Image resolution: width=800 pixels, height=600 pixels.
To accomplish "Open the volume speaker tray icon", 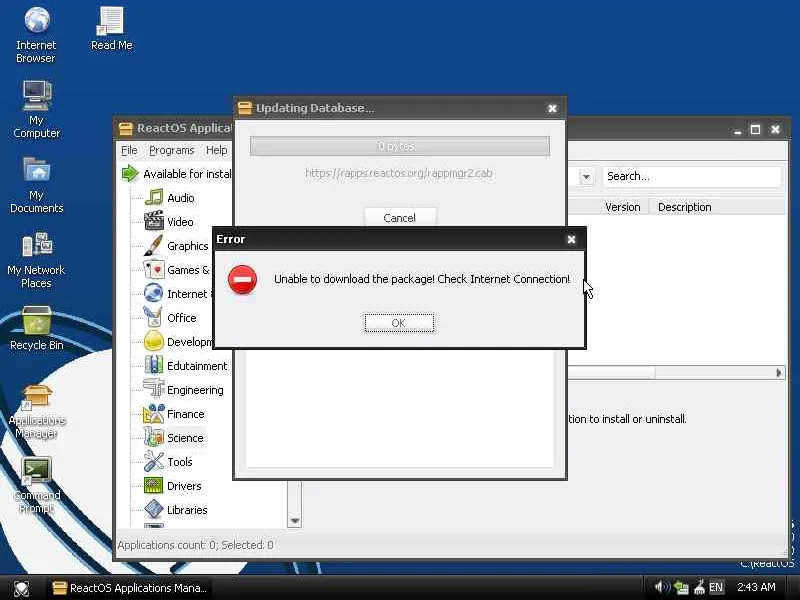I will [662, 587].
